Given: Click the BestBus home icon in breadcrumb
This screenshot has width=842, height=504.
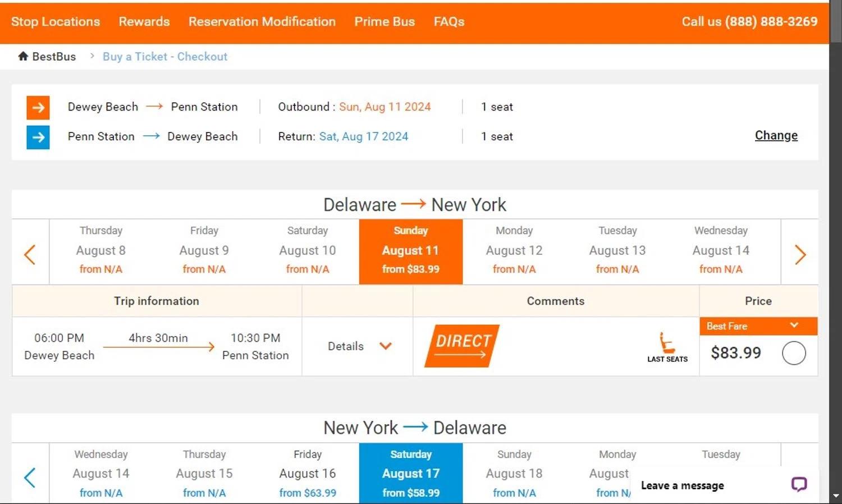Looking at the screenshot, I should [x=23, y=56].
